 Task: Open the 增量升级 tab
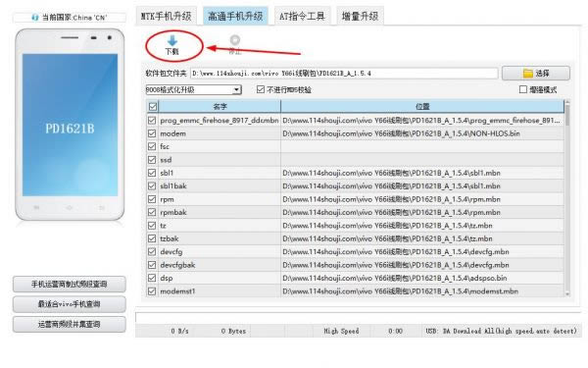point(360,16)
